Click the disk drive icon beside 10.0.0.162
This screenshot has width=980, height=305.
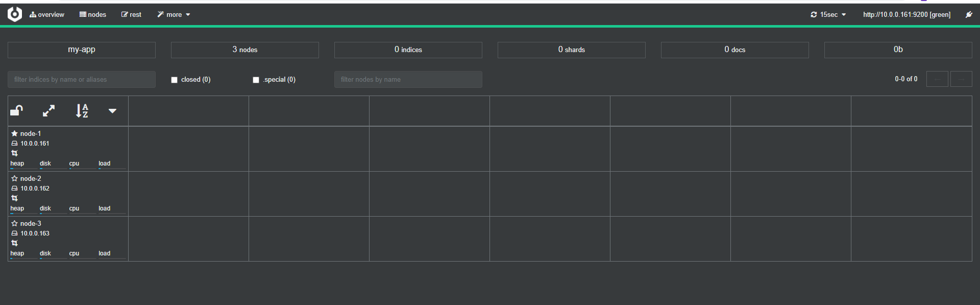[x=14, y=189]
